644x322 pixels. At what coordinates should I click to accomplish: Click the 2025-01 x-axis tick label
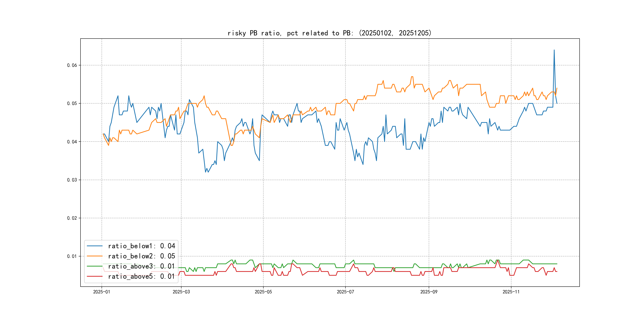click(x=102, y=292)
